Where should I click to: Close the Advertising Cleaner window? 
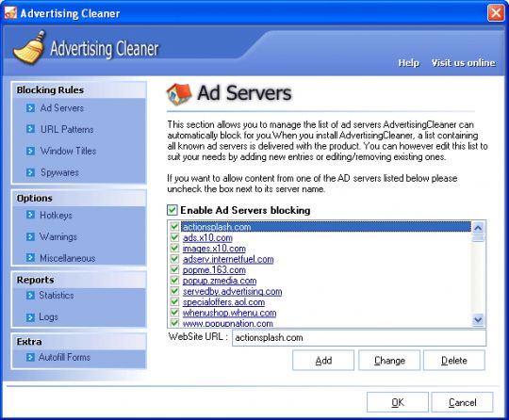(x=496, y=13)
